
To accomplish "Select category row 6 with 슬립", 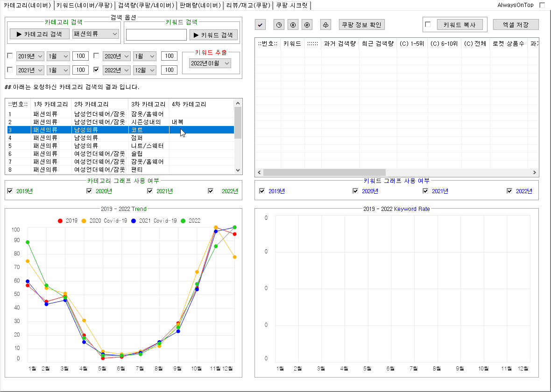I will (120, 154).
